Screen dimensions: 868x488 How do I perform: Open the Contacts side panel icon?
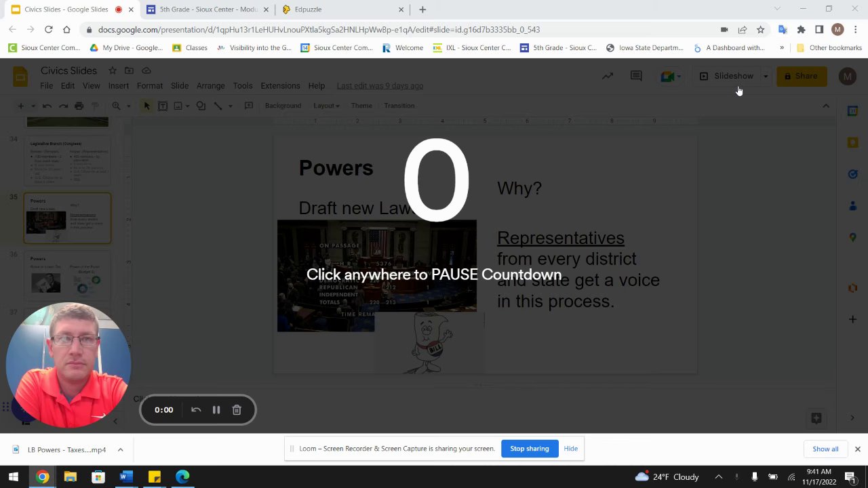pos(852,205)
